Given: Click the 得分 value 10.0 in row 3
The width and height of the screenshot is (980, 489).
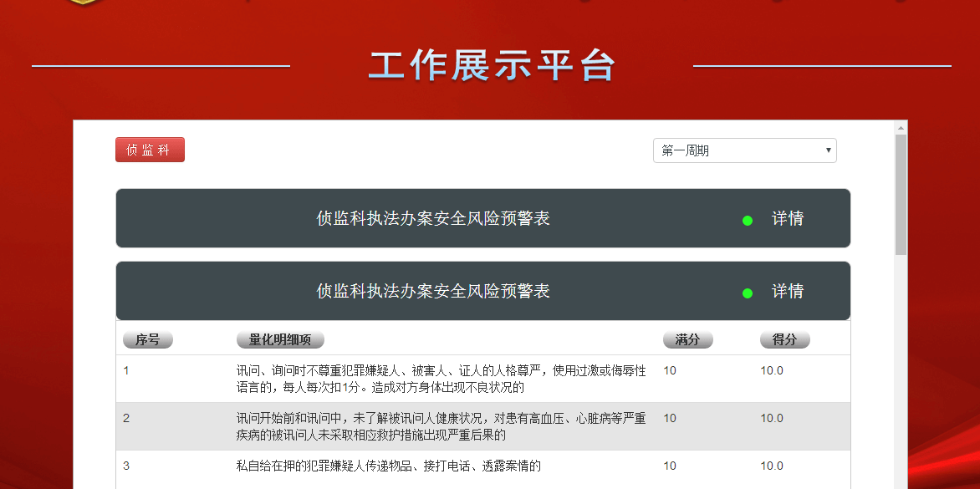Looking at the screenshot, I should 771,466.
